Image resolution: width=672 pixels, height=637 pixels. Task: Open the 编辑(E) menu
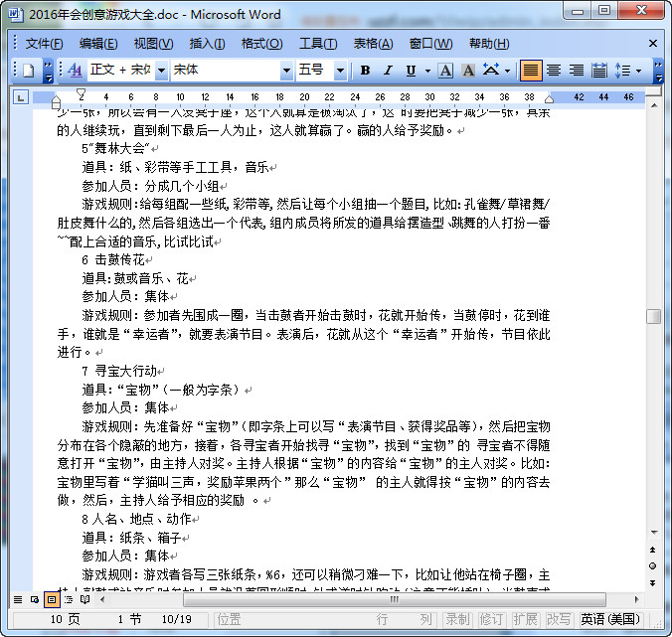(98, 44)
